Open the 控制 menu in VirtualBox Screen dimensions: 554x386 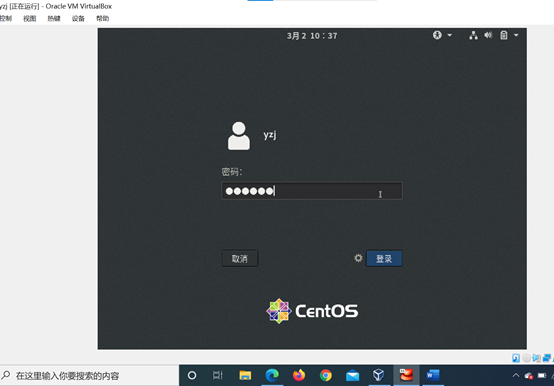coord(6,18)
